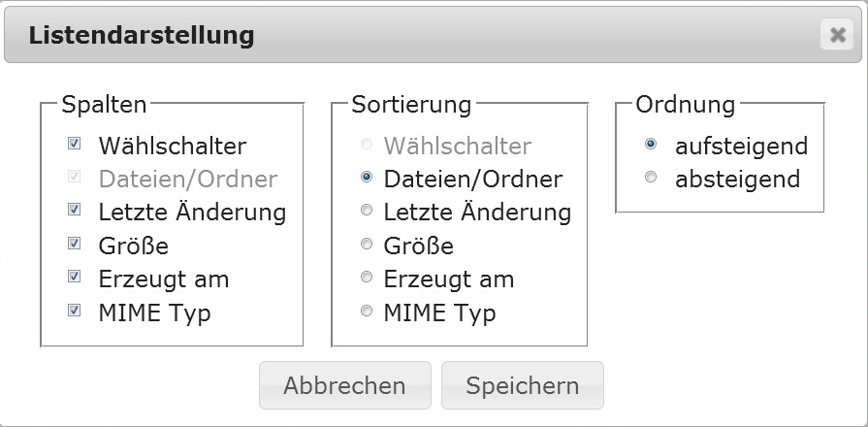This screenshot has width=868, height=427.
Task: Toggle the MIME Typ column checkbox
Action: (x=75, y=312)
